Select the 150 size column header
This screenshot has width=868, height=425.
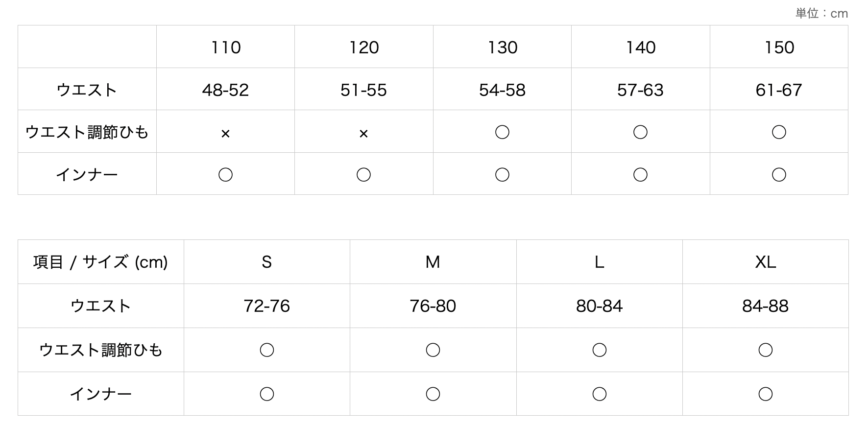click(x=779, y=47)
